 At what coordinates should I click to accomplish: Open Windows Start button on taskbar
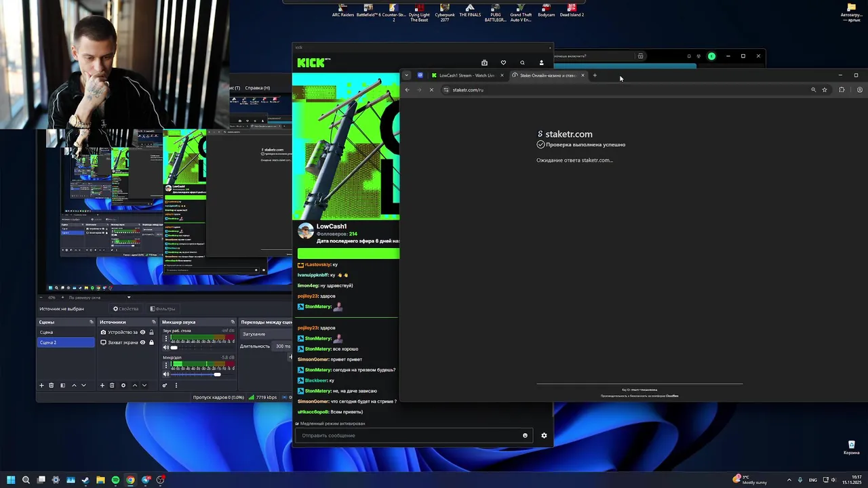coord(11,479)
